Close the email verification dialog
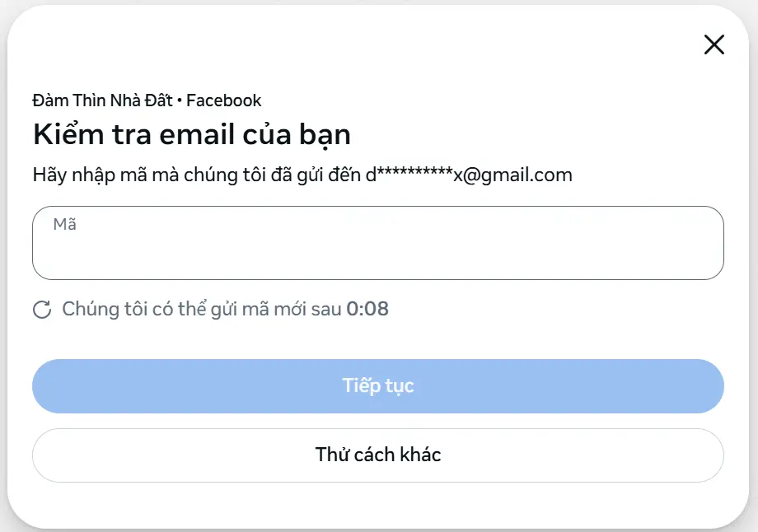758x532 pixels. pyautogui.click(x=714, y=45)
